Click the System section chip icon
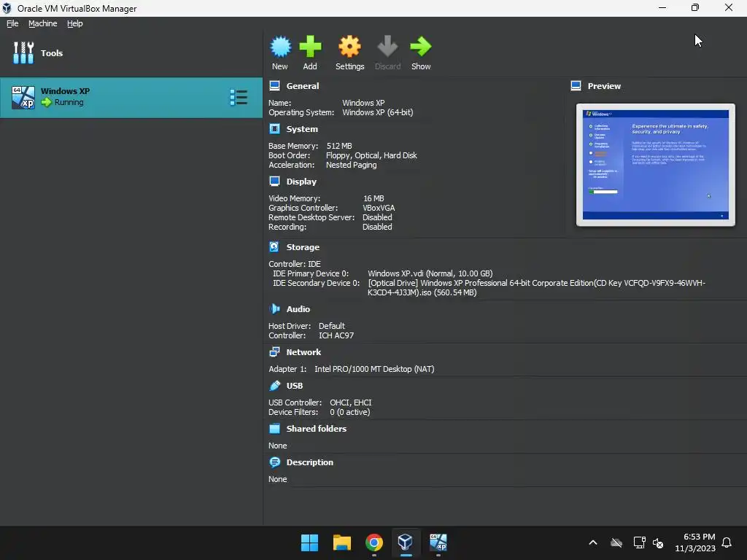The width and height of the screenshot is (747, 560). pos(275,128)
